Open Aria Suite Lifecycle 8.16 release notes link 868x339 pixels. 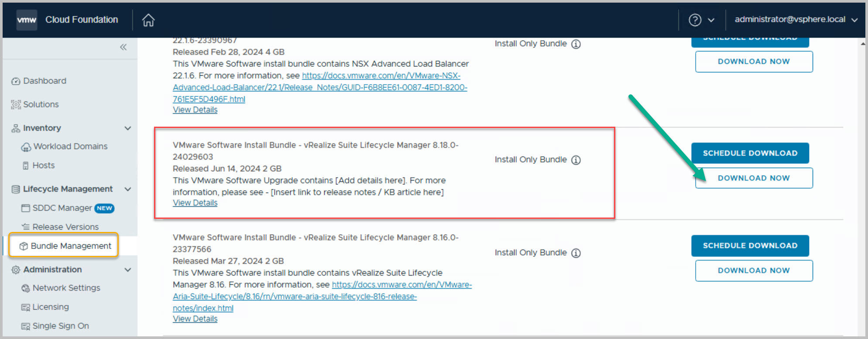[x=322, y=296]
